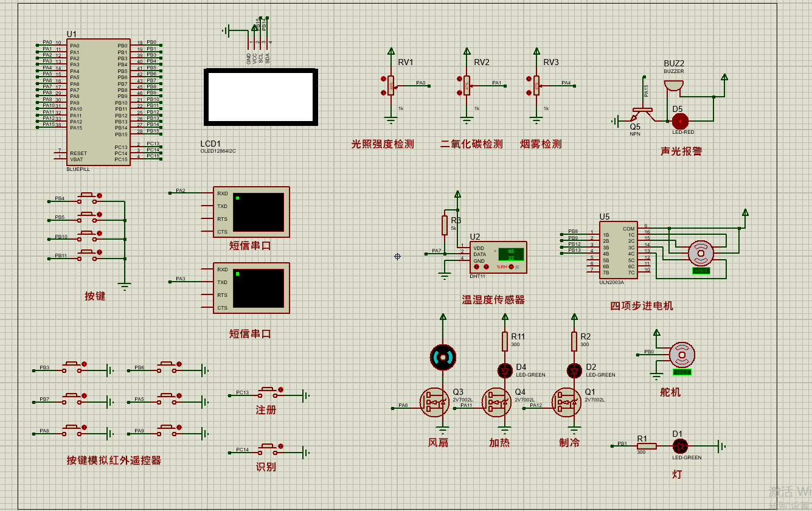
Task: Click the 四项步进电机 label
Action: (642, 306)
